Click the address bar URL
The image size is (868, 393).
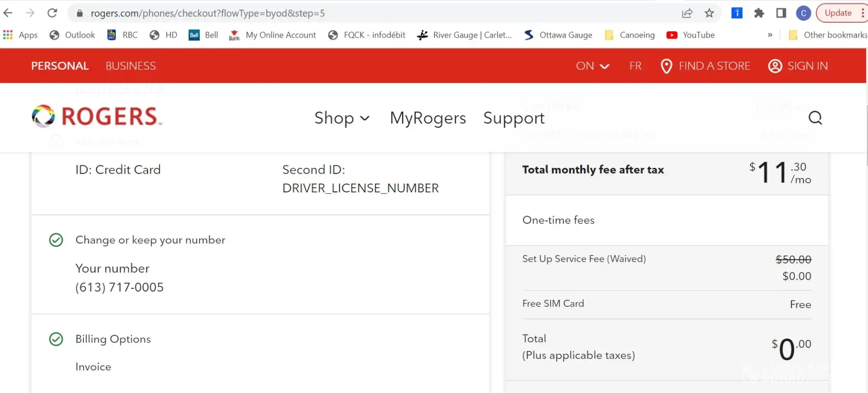tap(208, 14)
